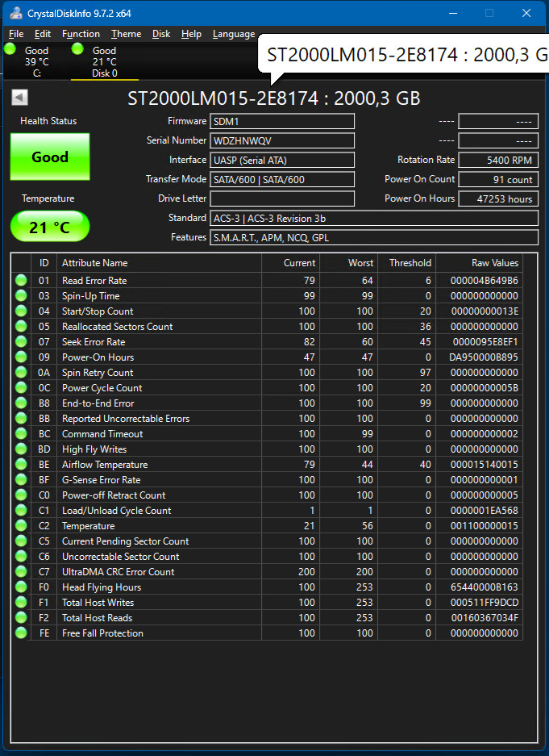Image resolution: width=549 pixels, height=756 pixels.
Task: Open the Language menu
Action: (234, 34)
